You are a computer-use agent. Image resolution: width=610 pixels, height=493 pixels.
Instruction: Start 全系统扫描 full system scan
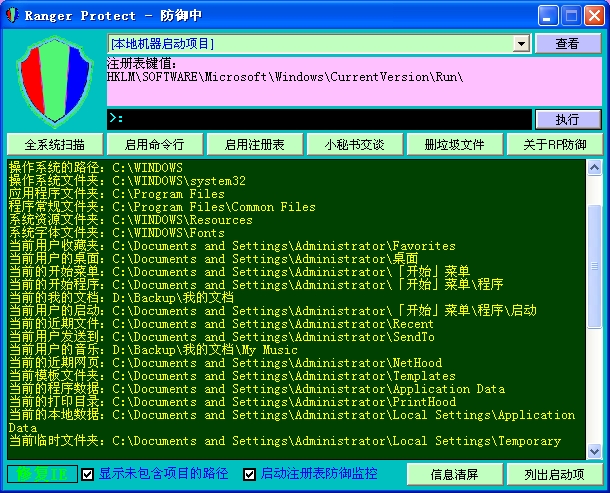pyautogui.click(x=55, y=145)
